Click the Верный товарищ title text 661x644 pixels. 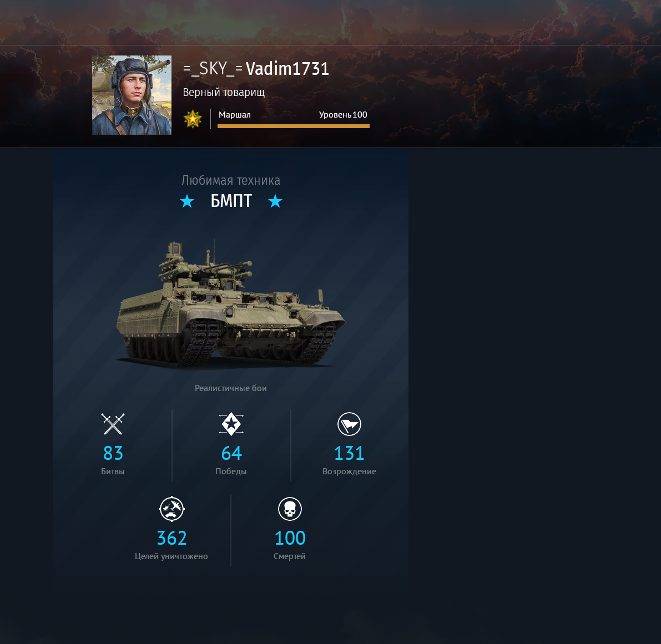[224, 92]
